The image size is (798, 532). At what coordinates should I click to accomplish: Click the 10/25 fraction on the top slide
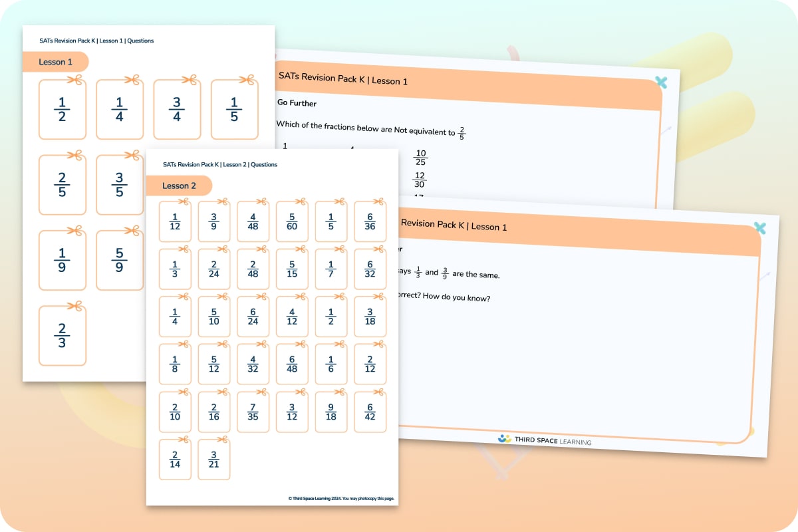tap(420, 158)
